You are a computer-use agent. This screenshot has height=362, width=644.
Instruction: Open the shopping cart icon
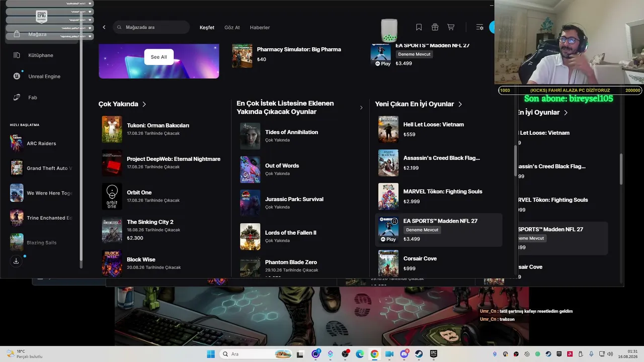[x=451, y=27]
